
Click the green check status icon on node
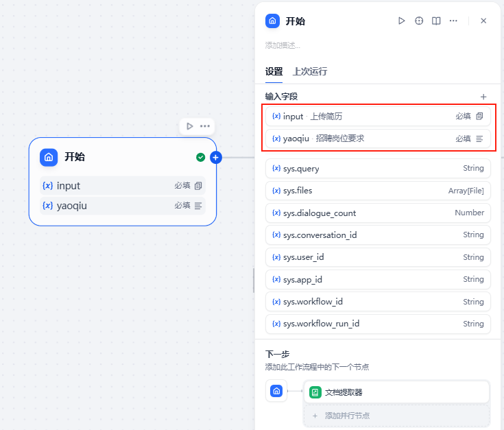click(x=200, y=158)
